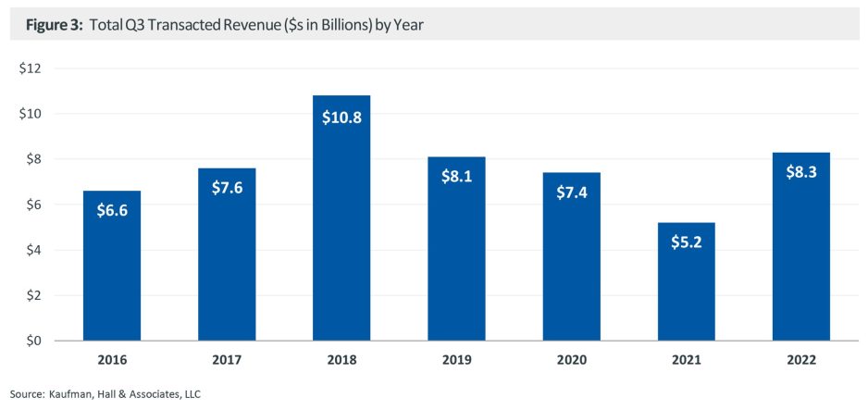Select the $10 y-axis label

pyautogui.click(x=31, y=114)
